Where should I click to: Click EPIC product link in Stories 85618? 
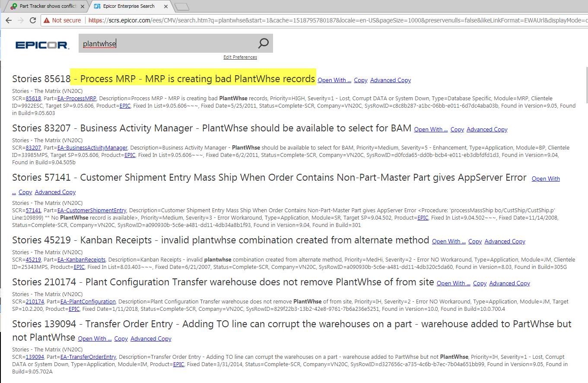coord(125,105)
